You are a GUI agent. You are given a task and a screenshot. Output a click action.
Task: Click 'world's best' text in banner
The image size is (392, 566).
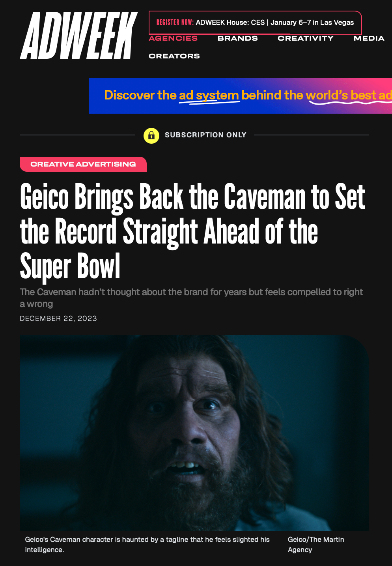pos(341,96)
